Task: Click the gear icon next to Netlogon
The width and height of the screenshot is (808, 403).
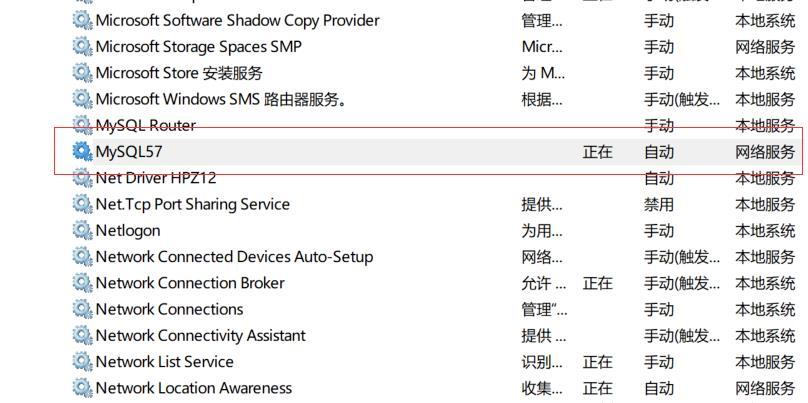Action: click(82, 230)
